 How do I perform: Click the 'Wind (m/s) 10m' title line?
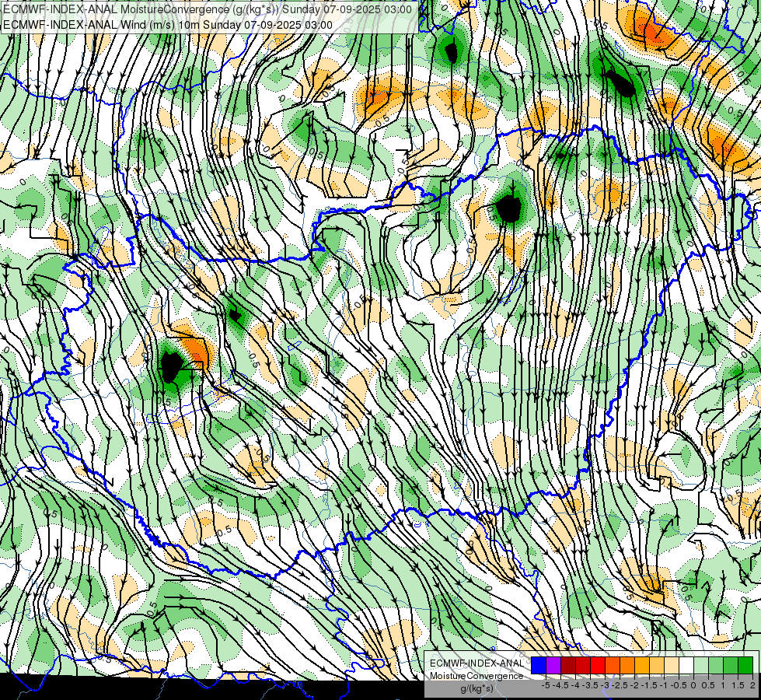pyautogui.click(x=168, y=25)
